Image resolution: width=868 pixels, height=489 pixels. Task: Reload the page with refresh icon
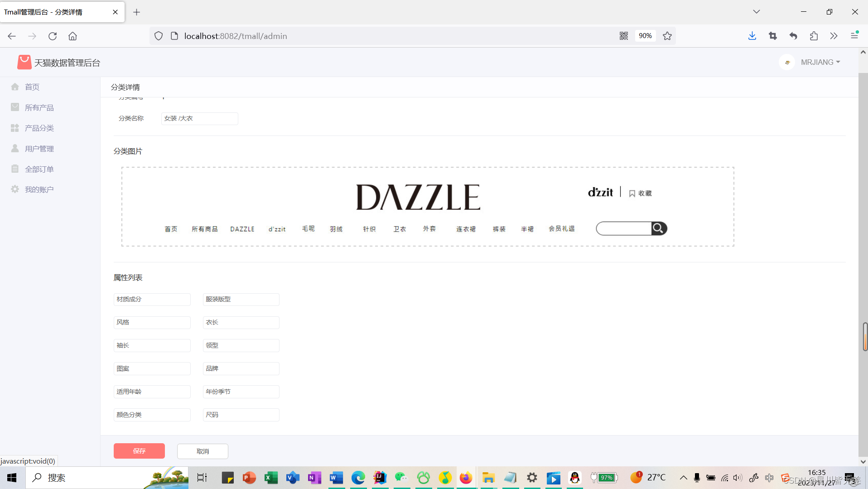click(x=53, y=36)
